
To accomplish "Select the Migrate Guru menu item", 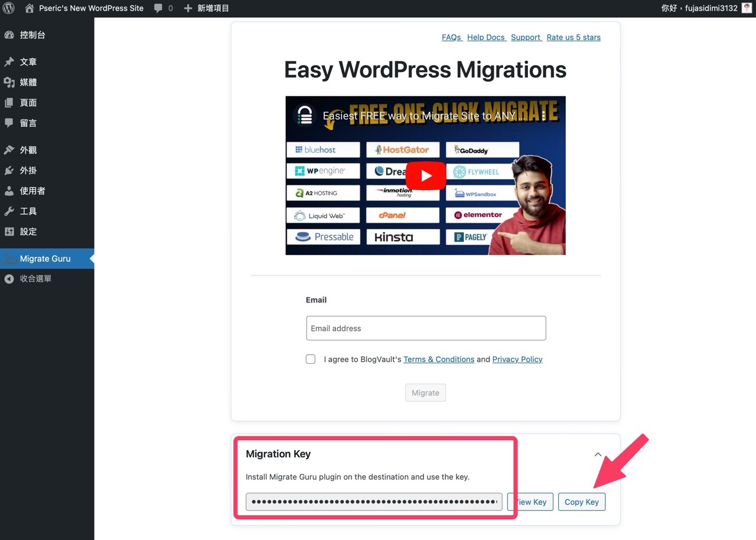I will 47,258.
